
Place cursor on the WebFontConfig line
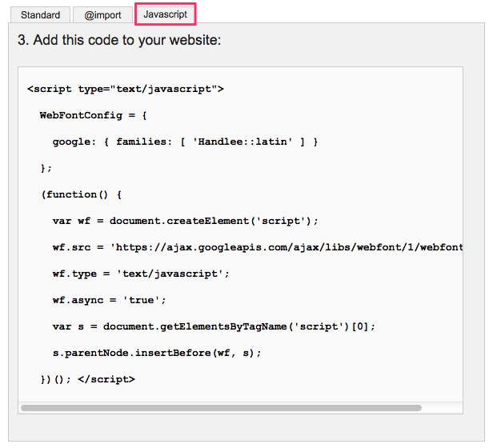(94, 115)
